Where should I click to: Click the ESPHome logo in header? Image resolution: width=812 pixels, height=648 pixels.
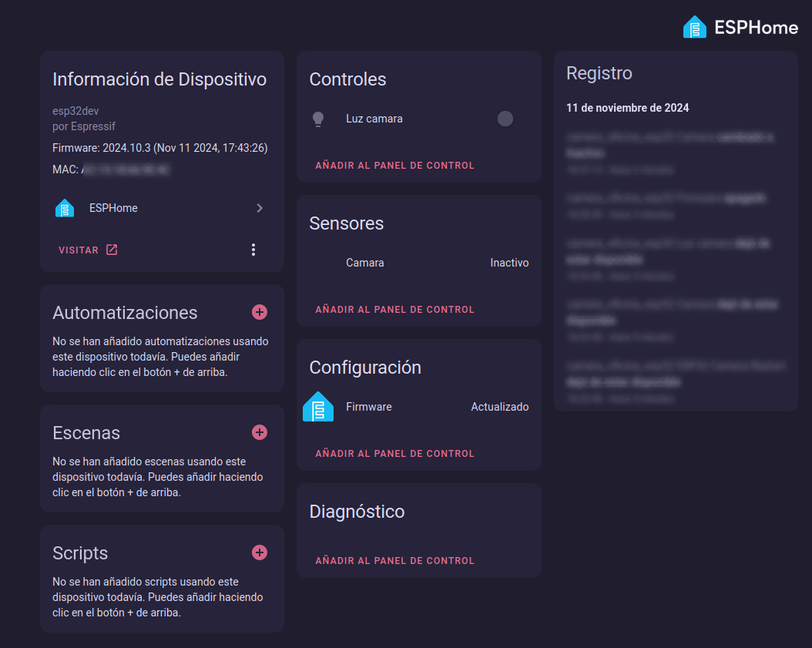click(x=740, y=28)
